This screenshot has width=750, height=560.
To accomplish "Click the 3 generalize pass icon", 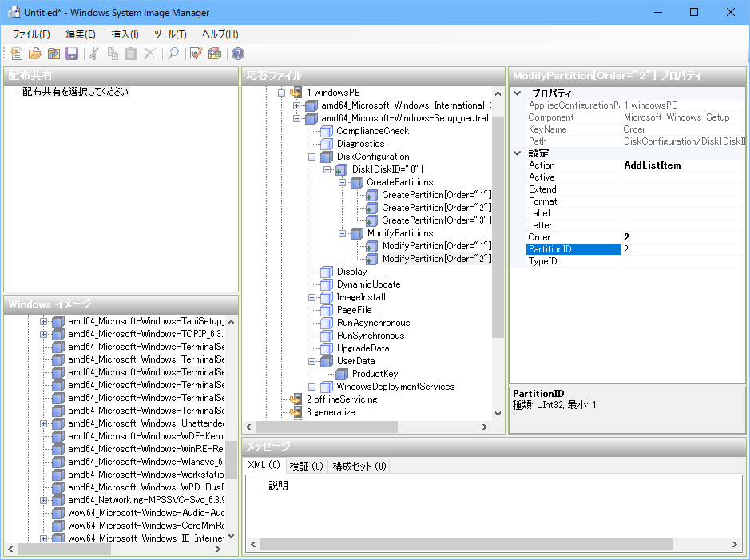I will tap(296, 412).
